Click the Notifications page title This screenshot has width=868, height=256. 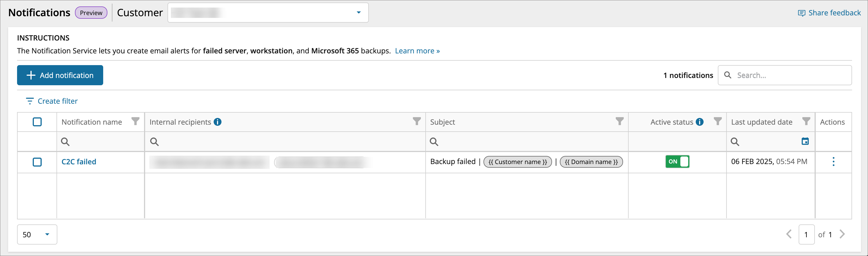(39, 13)
